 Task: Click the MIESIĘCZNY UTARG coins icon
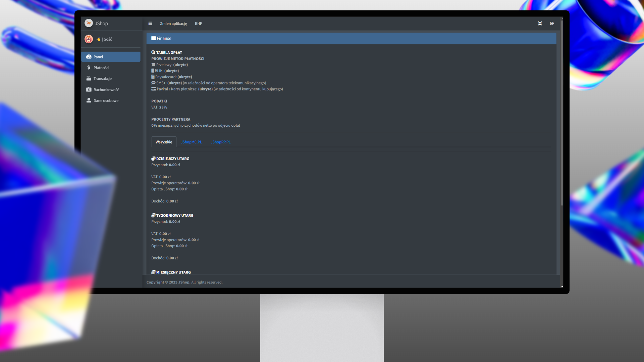point(153,272)
